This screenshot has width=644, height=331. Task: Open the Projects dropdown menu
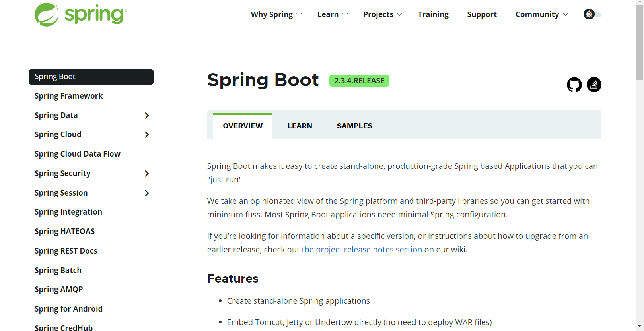click(x=383, y=14)
